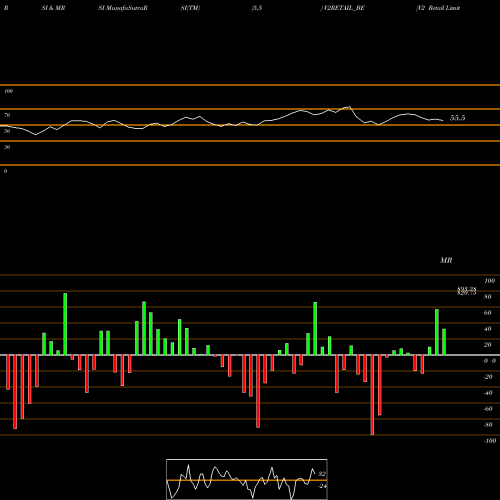Click the MR axis label 40
The height and width of the screenshot is (500, 500).
tap(488, 329)
